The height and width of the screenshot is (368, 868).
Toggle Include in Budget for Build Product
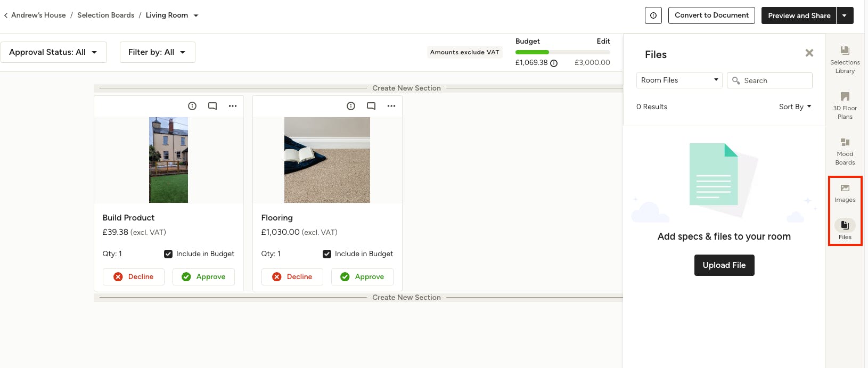pyautogui.click(x=168, y=254)
